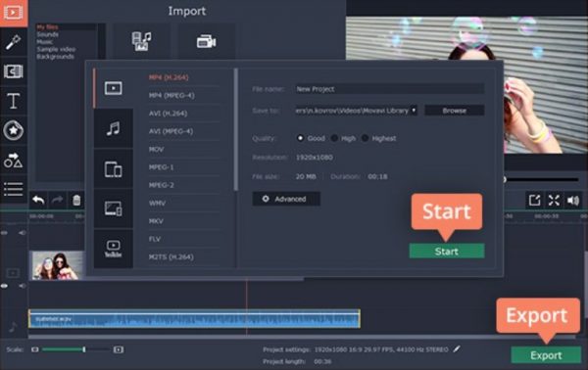Click the Record Video camera icon

coord(206,41)
